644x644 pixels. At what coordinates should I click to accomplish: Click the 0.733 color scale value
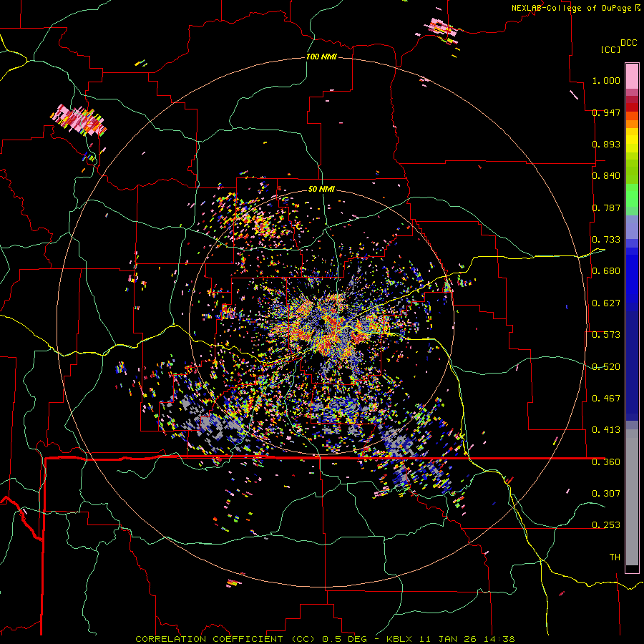click(x=606, y=240)
